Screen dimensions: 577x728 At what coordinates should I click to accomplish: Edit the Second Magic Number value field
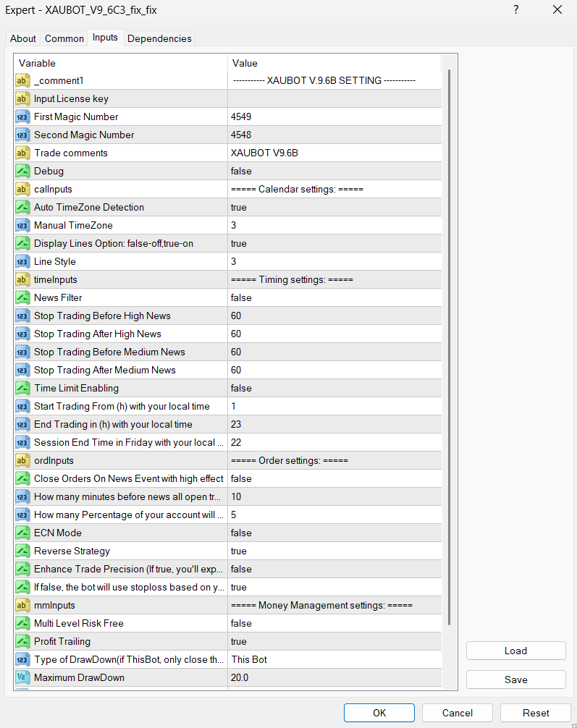tap(334, 135)
